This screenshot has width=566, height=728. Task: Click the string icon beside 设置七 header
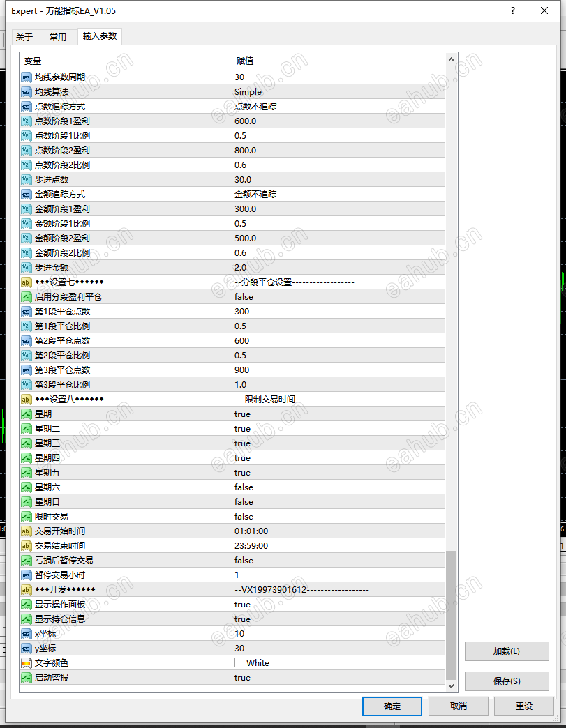click(27, 282)
